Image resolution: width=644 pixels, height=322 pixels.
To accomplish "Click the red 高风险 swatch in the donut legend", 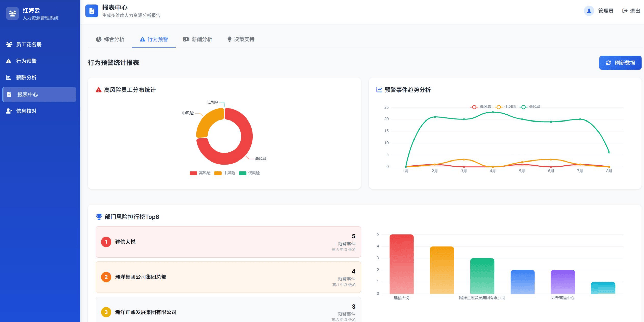I will pos(193,173).
